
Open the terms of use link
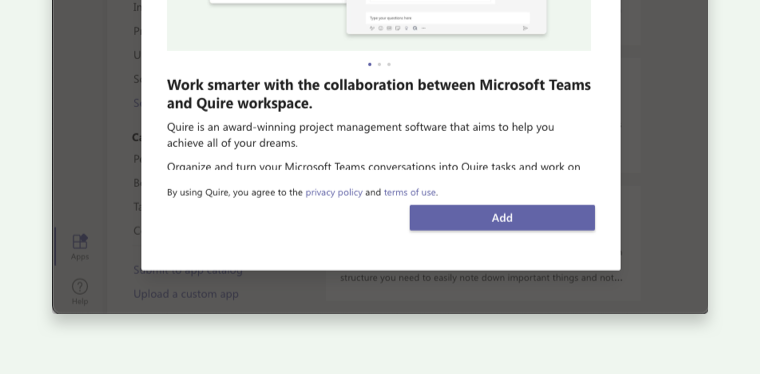(x=410, y=192)
